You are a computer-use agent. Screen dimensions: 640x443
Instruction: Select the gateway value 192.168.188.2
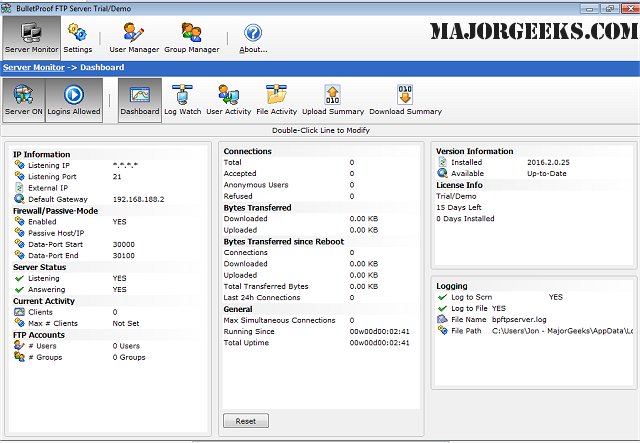click(138, 199)
